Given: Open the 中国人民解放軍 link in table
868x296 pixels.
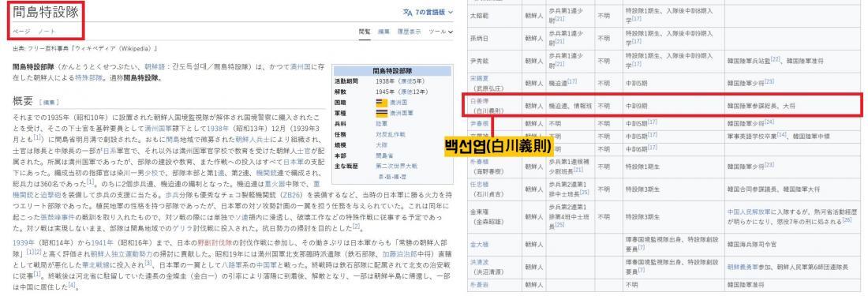Looking at the screenshot, I should point(748,211).
